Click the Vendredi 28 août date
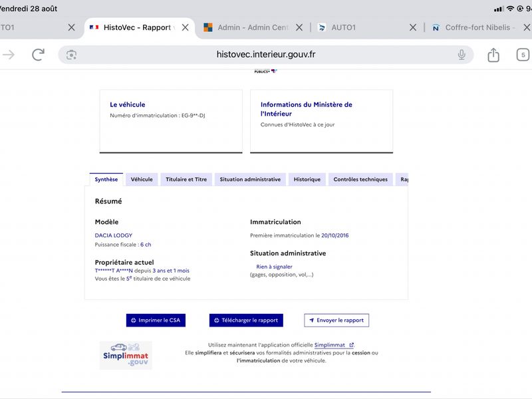This screenshot has width=532, height=399. [29, 9]
